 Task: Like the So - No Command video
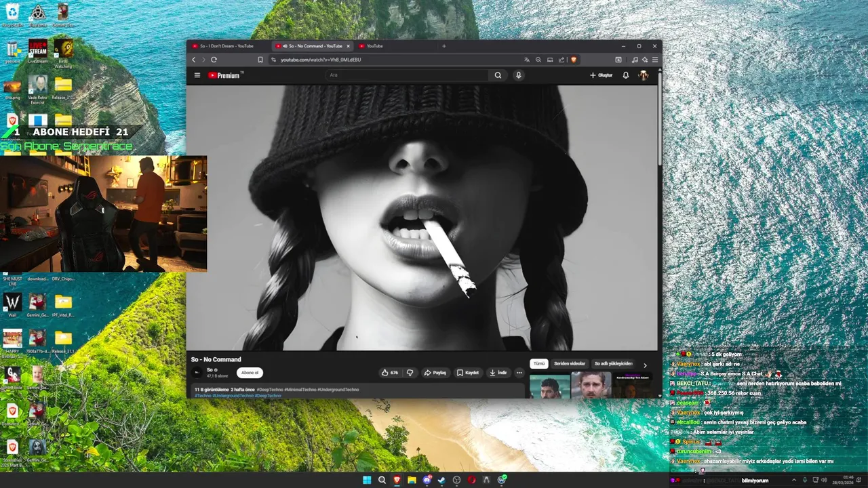point(390,373)
